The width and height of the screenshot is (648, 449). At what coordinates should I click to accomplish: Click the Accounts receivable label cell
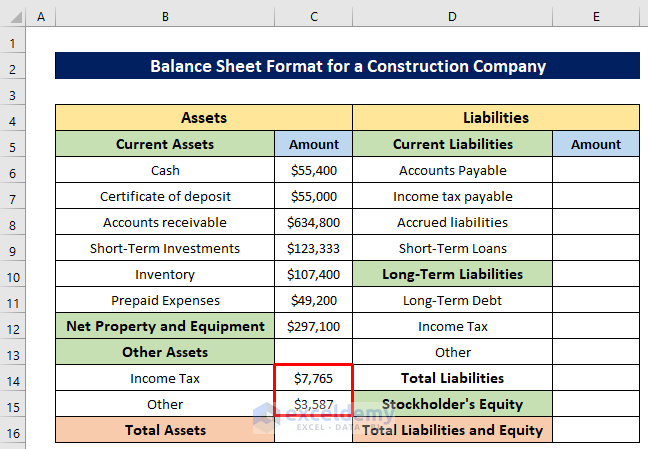coord(164,222)
